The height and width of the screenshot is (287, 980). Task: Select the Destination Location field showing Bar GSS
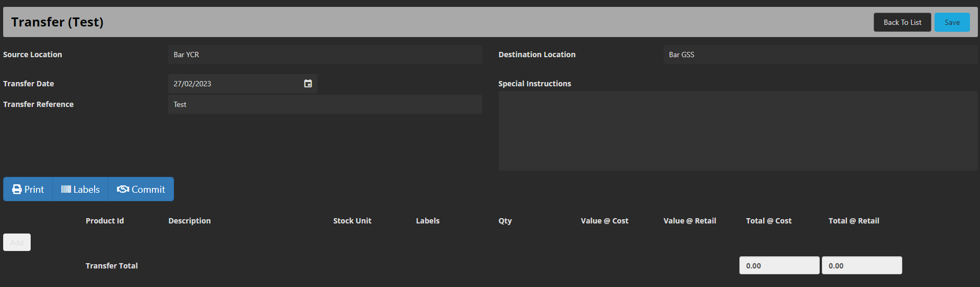coord(820,55)
